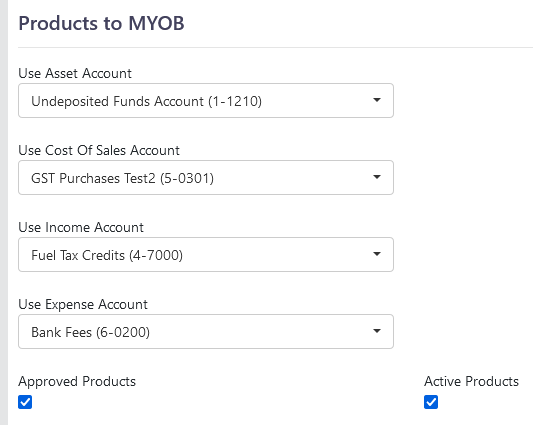Uncheck the Active Products checkbox
The width and height of the screenshot is (533, 425).
431,402
